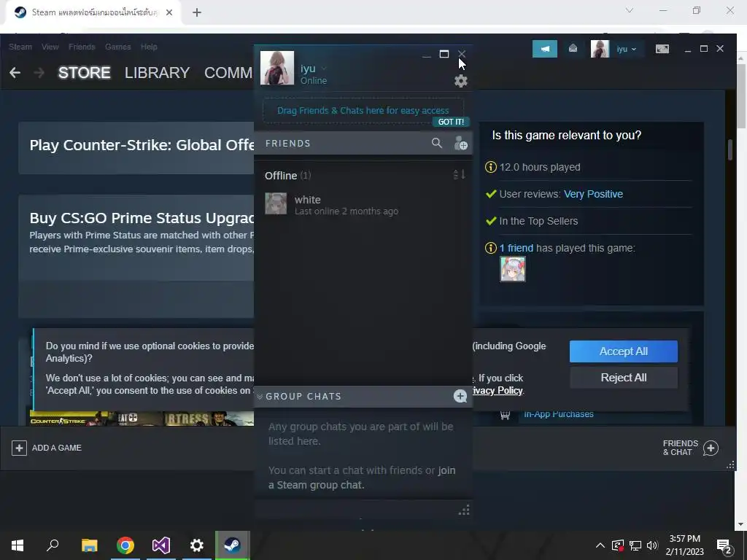This screenshot has height=560, width=747.
Task: Click join a Steam group chat link
Action: (x=362, y=478)
